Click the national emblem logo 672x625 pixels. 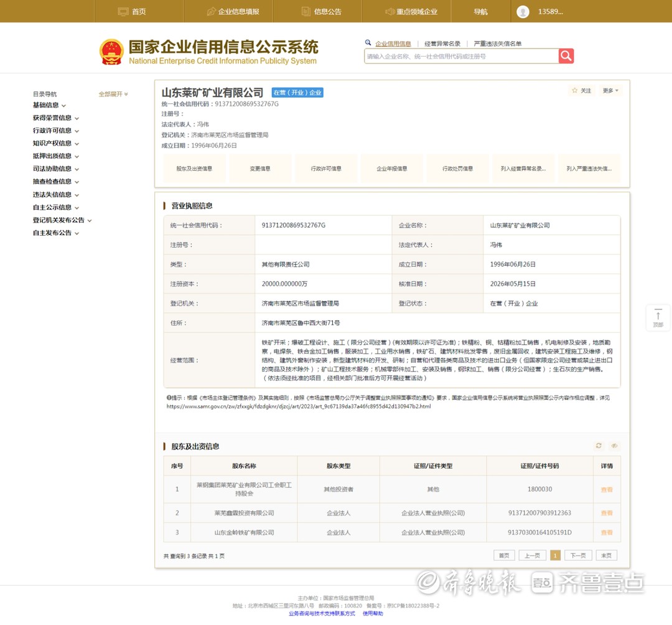[x=111, y=52]
